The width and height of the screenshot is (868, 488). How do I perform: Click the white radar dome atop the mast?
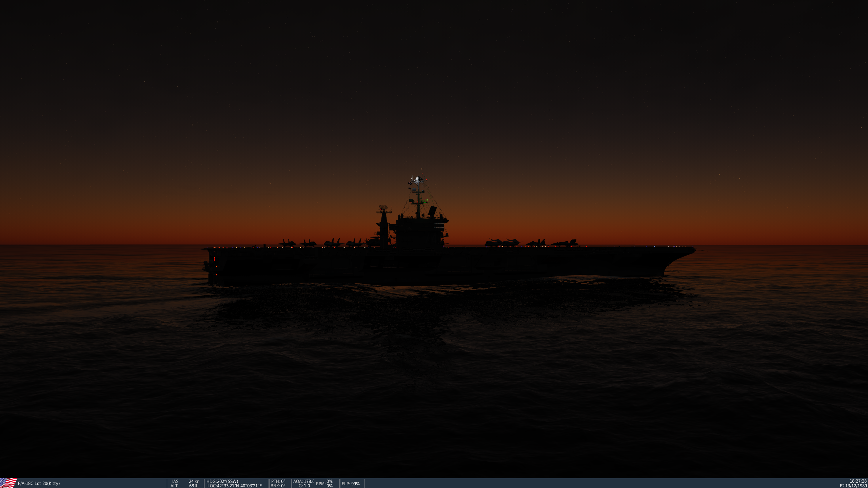point(418,179)
